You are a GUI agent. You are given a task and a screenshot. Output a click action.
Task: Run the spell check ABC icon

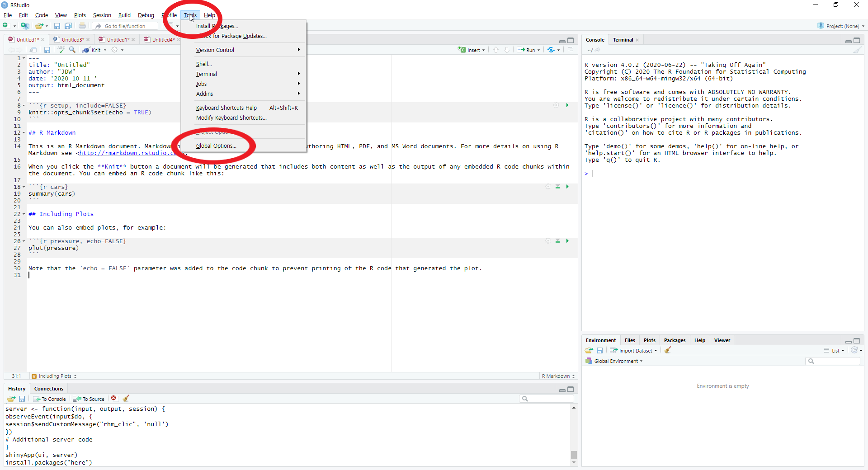pos(61,50)
